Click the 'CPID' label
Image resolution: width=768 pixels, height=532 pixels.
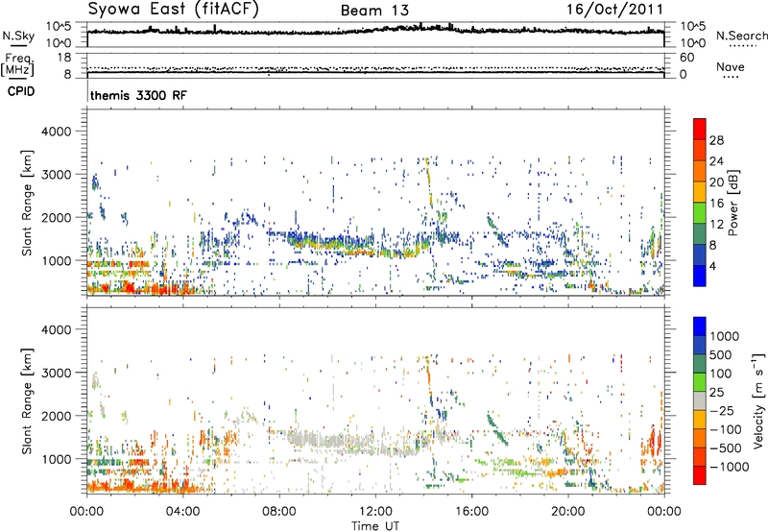click(x=21, y=91)
